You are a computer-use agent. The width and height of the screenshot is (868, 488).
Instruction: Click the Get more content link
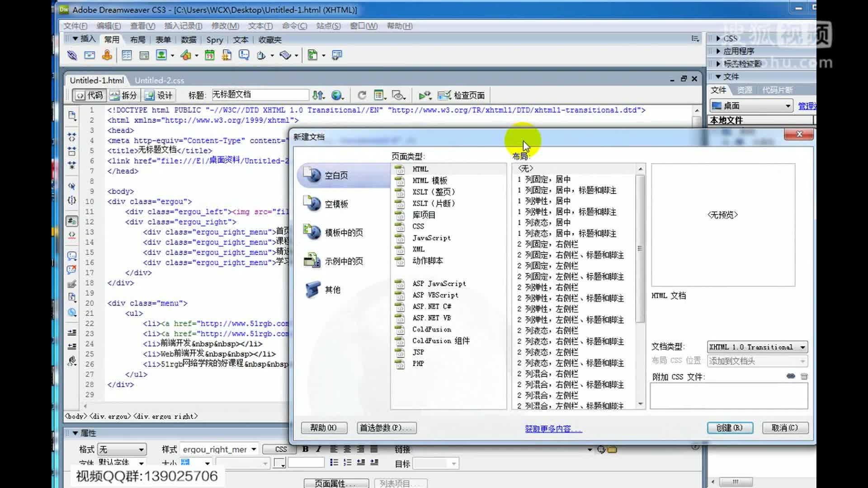point(553,429)
